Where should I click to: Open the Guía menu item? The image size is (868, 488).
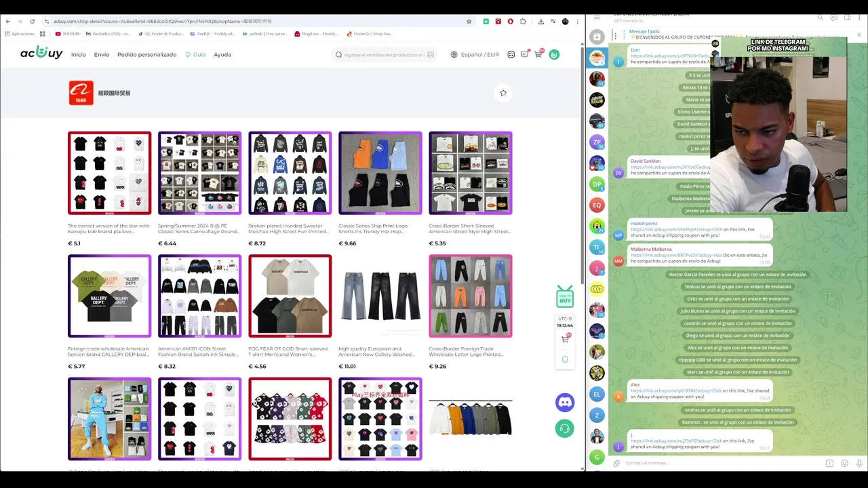196,54
